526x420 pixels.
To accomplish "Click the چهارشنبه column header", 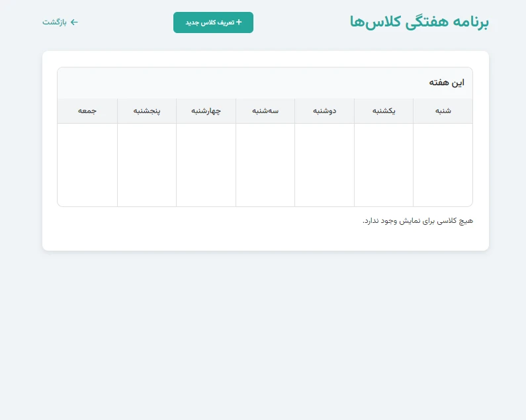I will [x=206, y=111].
